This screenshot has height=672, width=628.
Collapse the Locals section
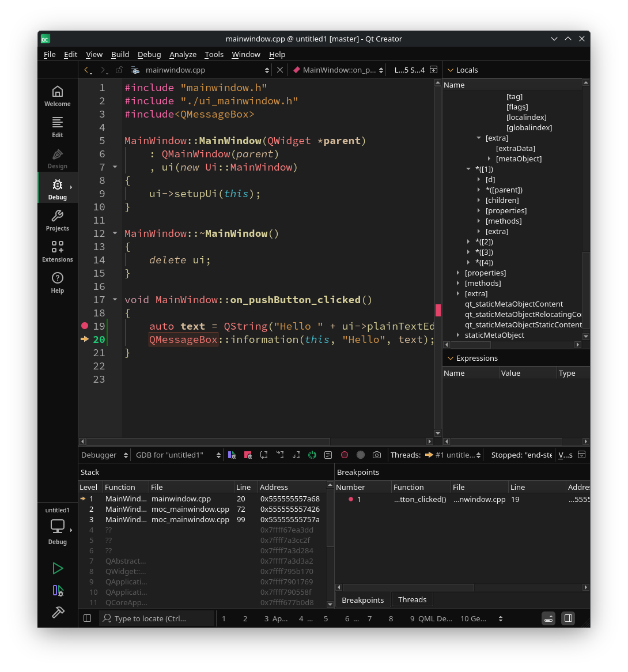(450, 70)
